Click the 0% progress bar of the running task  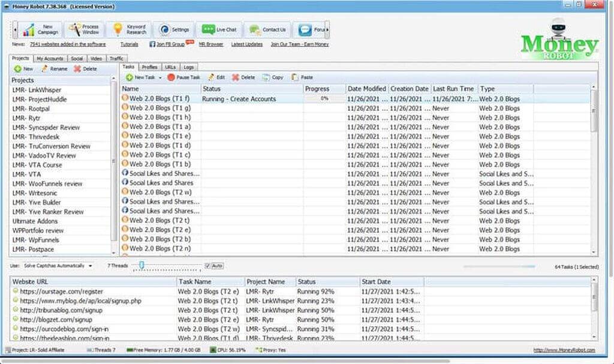[324, 99]
